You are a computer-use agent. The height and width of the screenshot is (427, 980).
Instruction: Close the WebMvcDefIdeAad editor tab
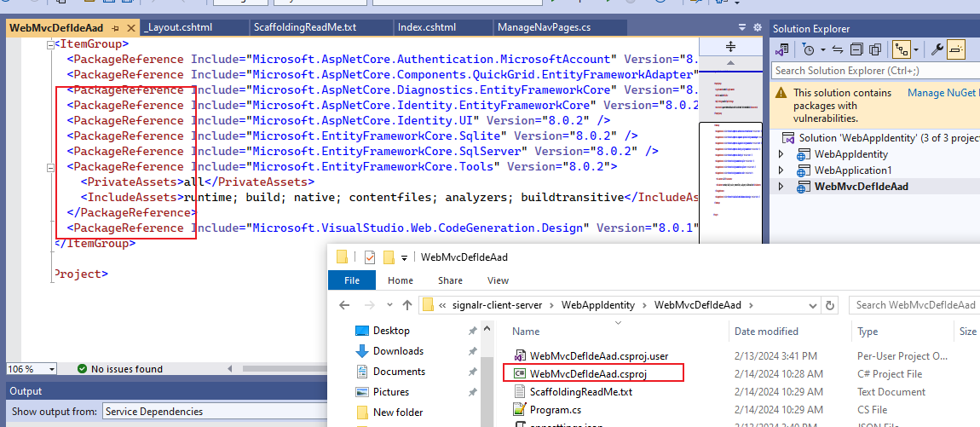tap(130, 28)
